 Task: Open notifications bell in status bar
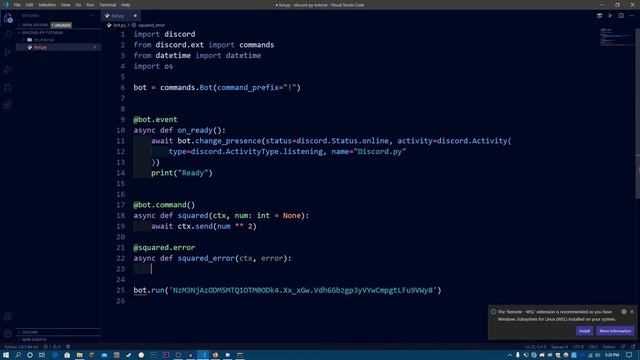tap(633, 347)
